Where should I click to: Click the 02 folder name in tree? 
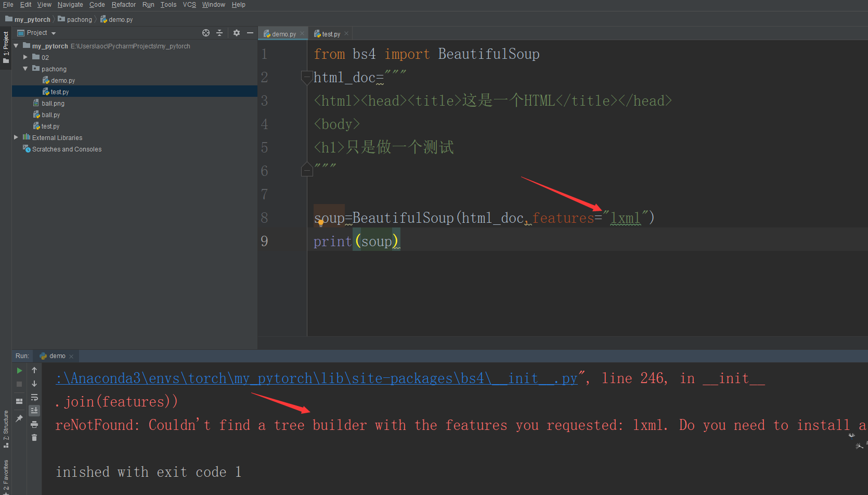coord(45,58)
